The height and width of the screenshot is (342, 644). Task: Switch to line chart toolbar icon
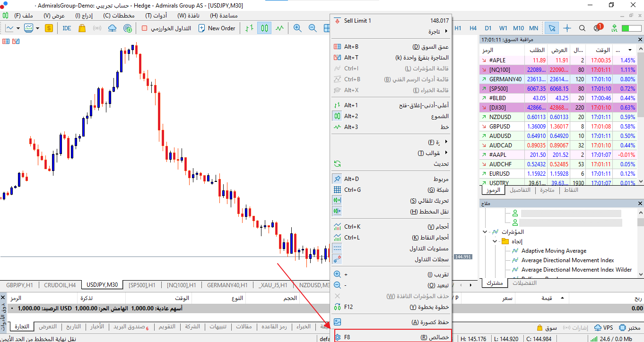(x=279, y=28)
